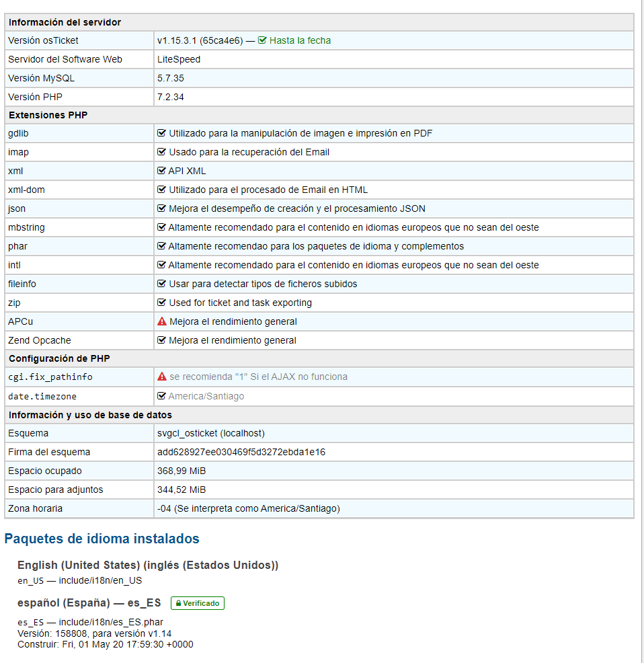Click "Used for ticket and task exporting" text
The width and height of the screenshot is (644, 663).
(240, 303)
